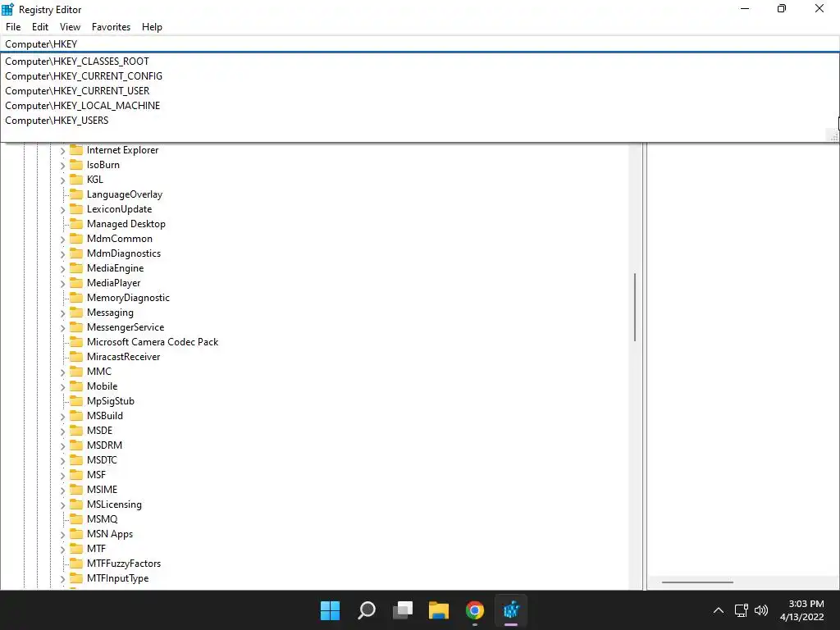This screenshot has width=840, height=630.
Task: Open the Help menu
Action: pyautogui.click(x=152, y=27)
